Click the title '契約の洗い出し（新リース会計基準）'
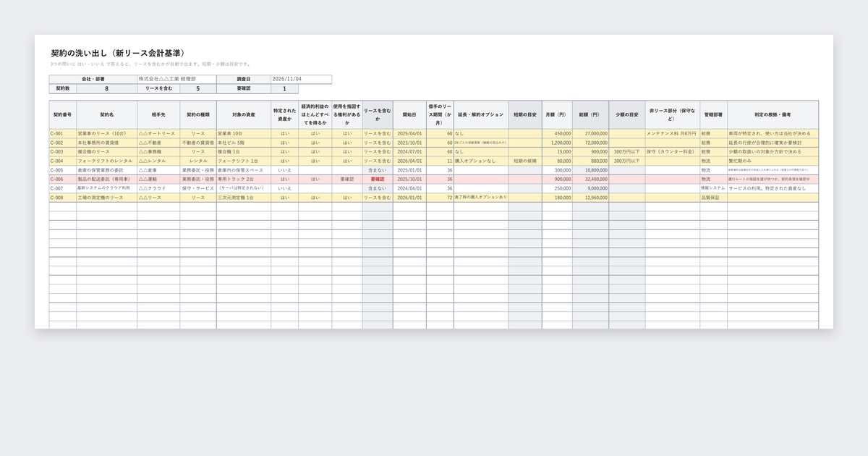The height and width of the screenshot is (456, 868). point(119,54)
